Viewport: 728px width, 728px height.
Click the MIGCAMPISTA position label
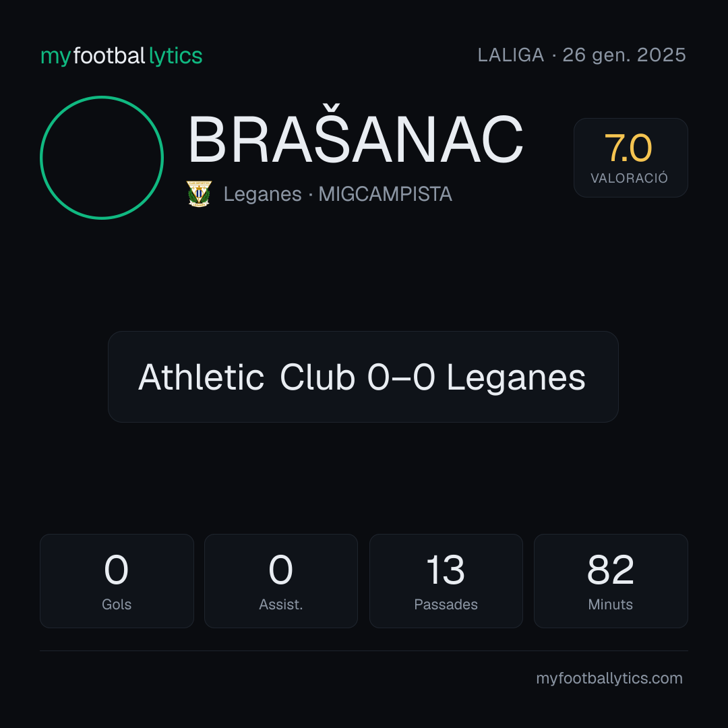pyautogui.click(x=386, y=194)
